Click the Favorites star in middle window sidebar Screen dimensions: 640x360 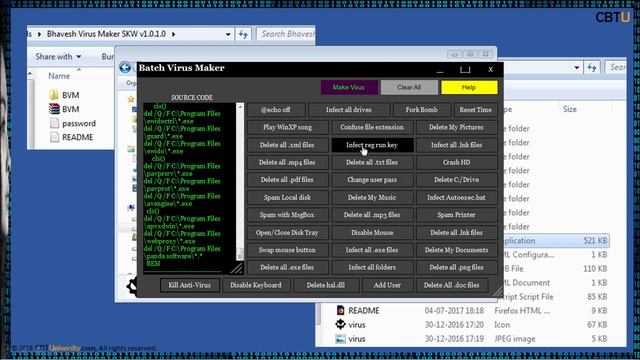point(131,99)
